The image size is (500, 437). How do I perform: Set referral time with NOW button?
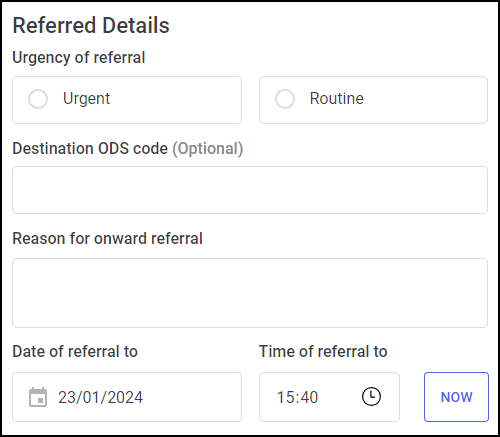[456, 397]
